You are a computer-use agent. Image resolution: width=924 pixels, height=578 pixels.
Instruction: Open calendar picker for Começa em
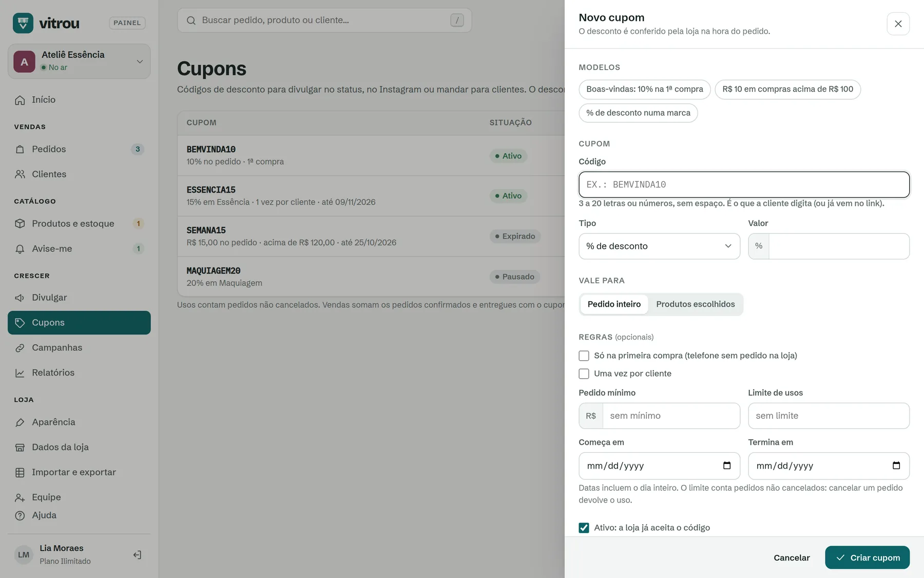pyautogui.click(x=727, y=465)
